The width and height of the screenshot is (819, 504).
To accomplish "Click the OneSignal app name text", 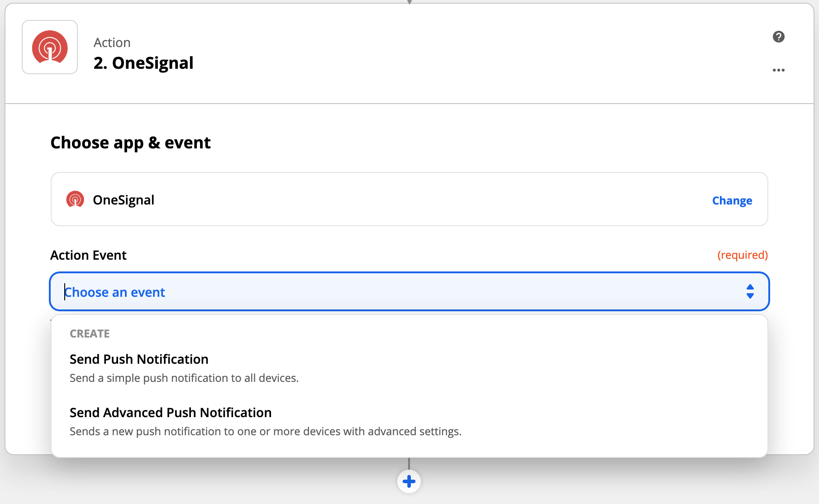I will coord(124,200).
